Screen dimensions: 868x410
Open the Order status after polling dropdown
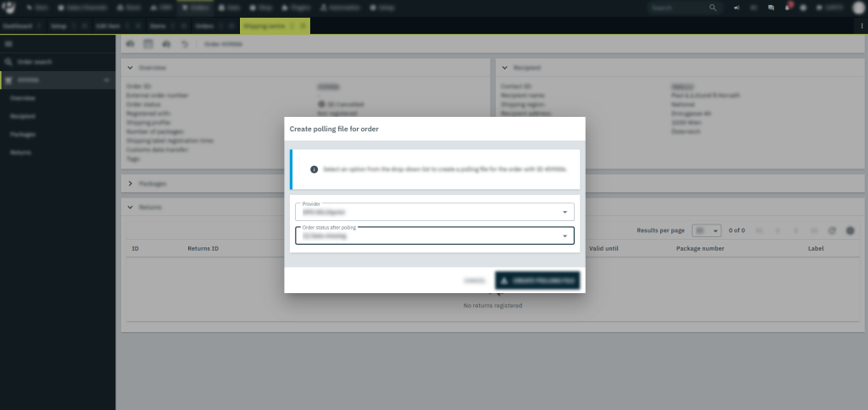[x=434, y=235]
